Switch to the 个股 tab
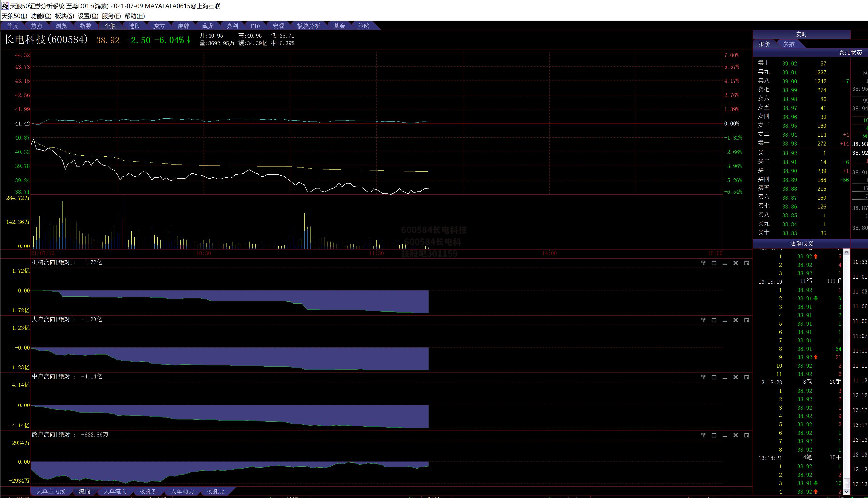 (x=110, y=26)
